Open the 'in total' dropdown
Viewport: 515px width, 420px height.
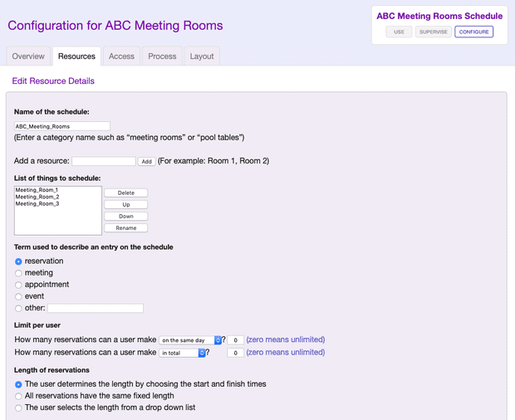182,353
